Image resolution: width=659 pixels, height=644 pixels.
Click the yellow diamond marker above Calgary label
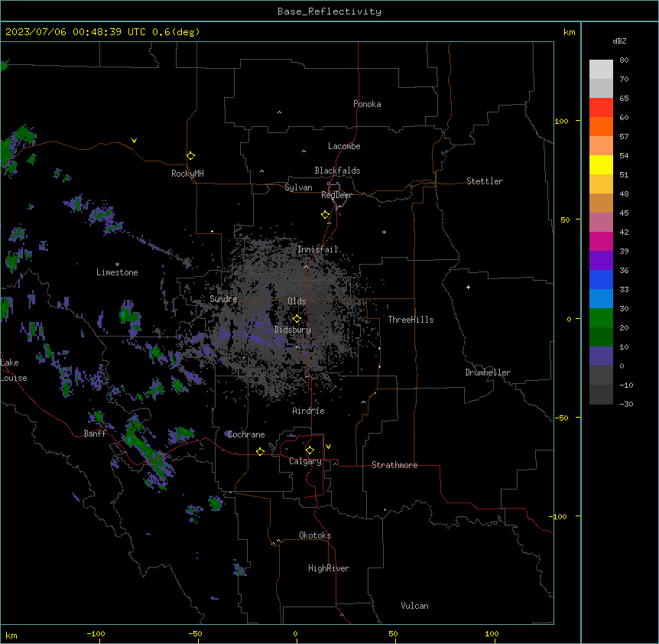click(x=310, y=450)
